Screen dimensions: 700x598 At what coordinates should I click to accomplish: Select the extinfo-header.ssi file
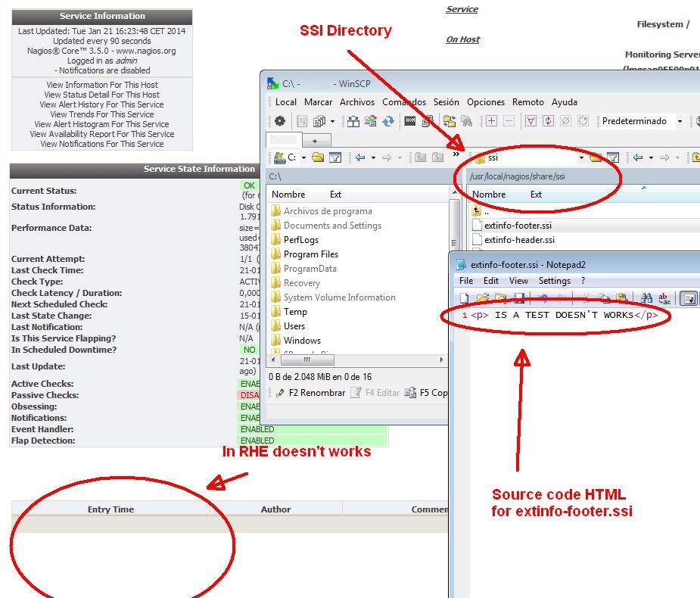coord(519,240)
